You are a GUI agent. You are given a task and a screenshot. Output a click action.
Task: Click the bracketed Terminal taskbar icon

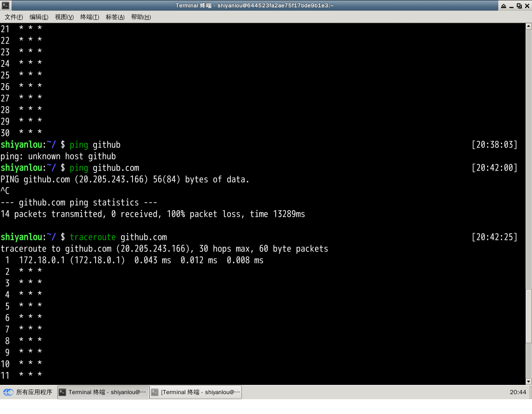[x=155, y=392]
